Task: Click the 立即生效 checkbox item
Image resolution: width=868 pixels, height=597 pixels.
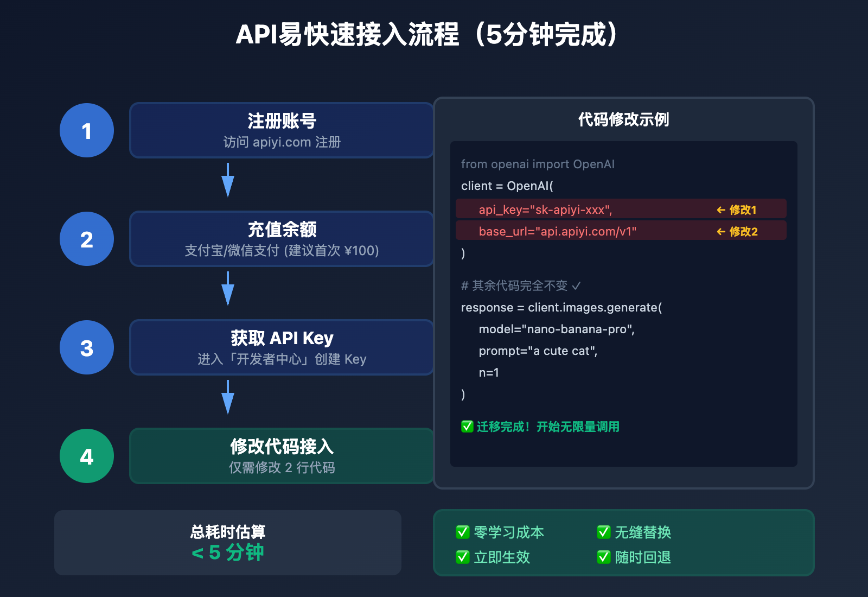Action: click(462, 557)
